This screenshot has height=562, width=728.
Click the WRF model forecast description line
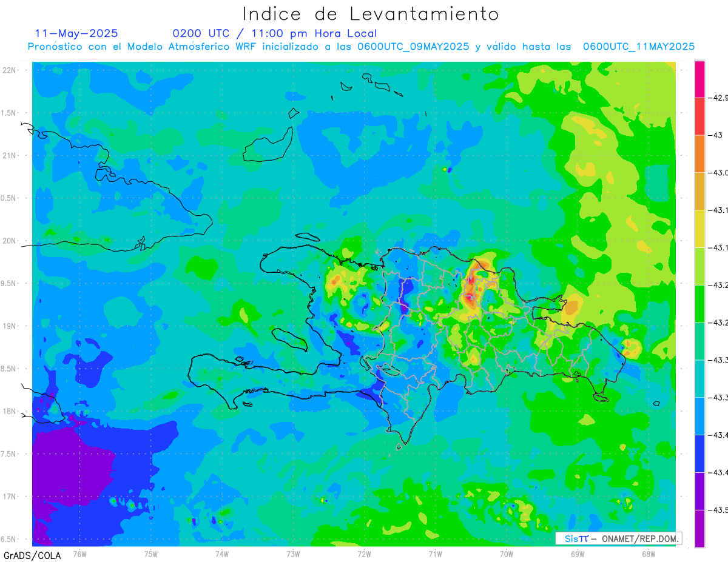pyautogui.click(x=361, y=47)
